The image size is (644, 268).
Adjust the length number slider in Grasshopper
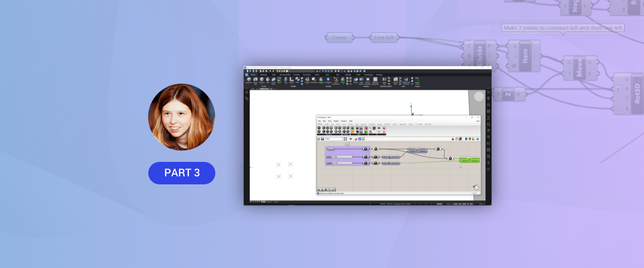point(340,163)
